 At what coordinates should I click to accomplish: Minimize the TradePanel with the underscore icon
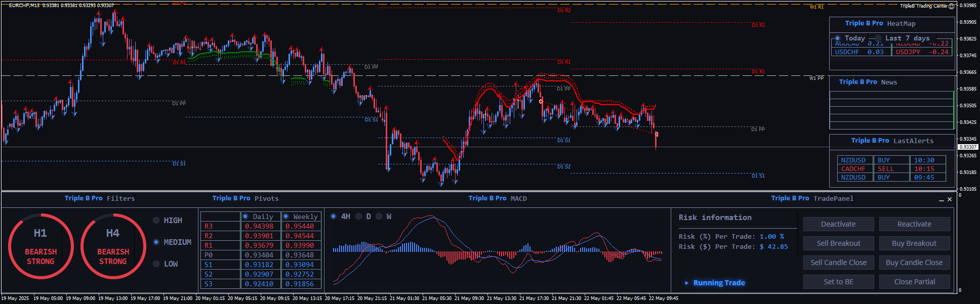(x=942, y=200)
